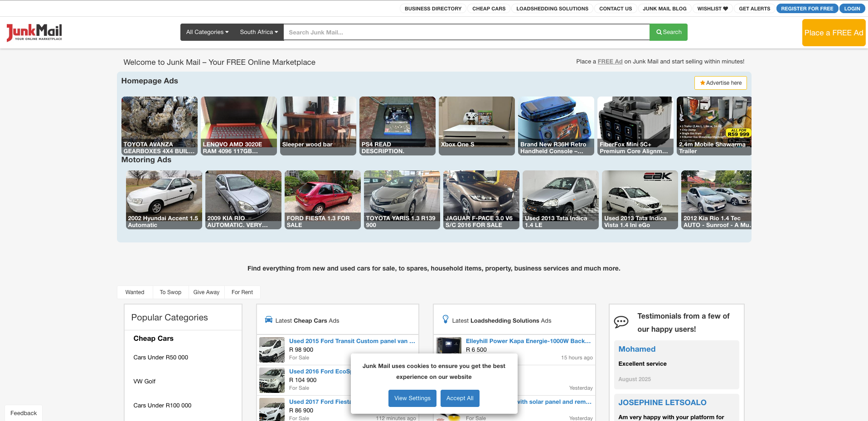Screen dimensions: 868x421
Task: Open Sleeper wood bar ad thumbnail
Action: [x=318, y=126]
